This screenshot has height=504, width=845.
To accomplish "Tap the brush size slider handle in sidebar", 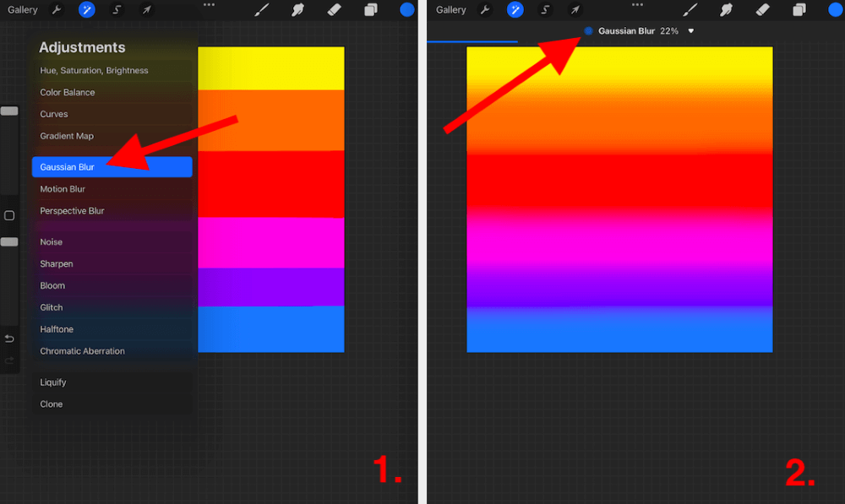I will [9, 111].
